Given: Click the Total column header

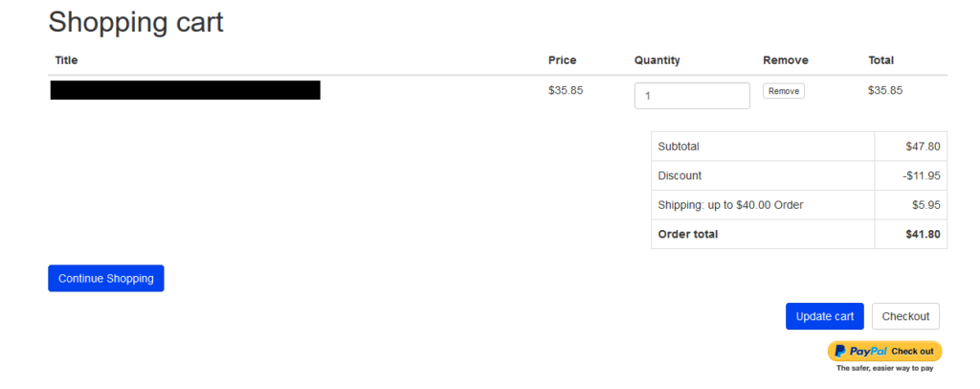Looking at the screenshot, I should pos(880,60).
